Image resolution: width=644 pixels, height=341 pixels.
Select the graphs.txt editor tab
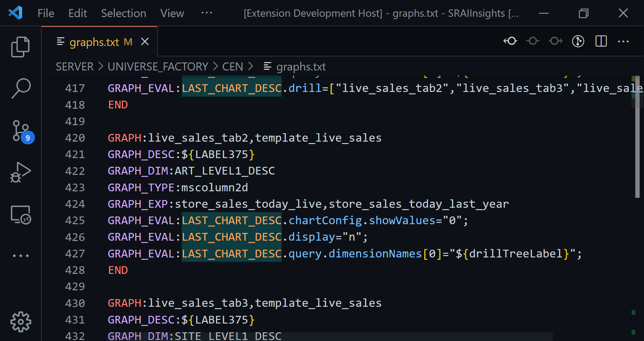[94, 42]
